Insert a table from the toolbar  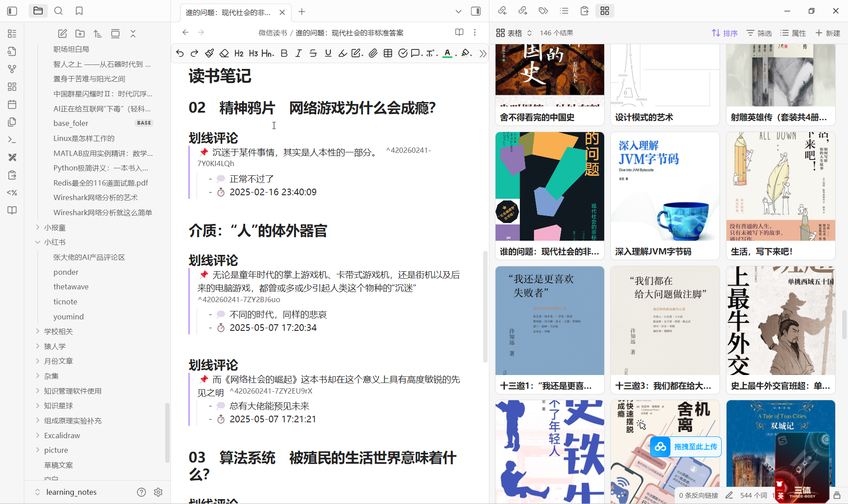pyautogui.click(x=388, y=53)
